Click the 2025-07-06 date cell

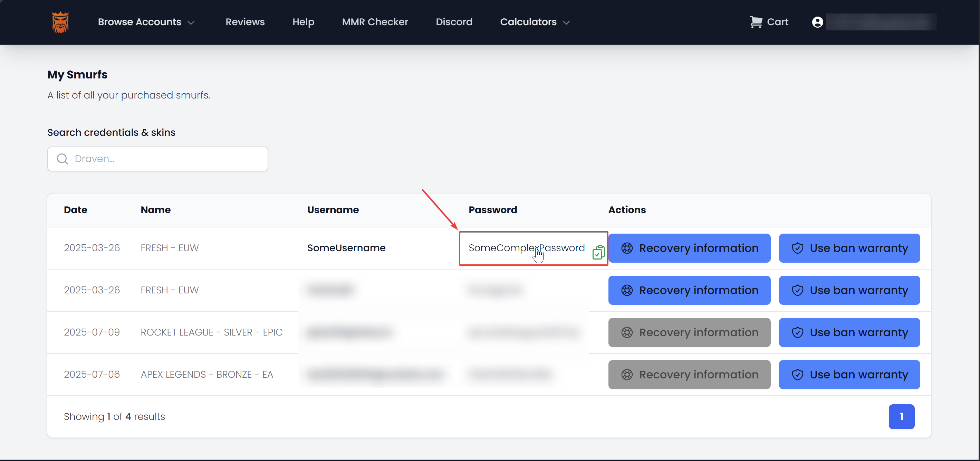point(92,375)
